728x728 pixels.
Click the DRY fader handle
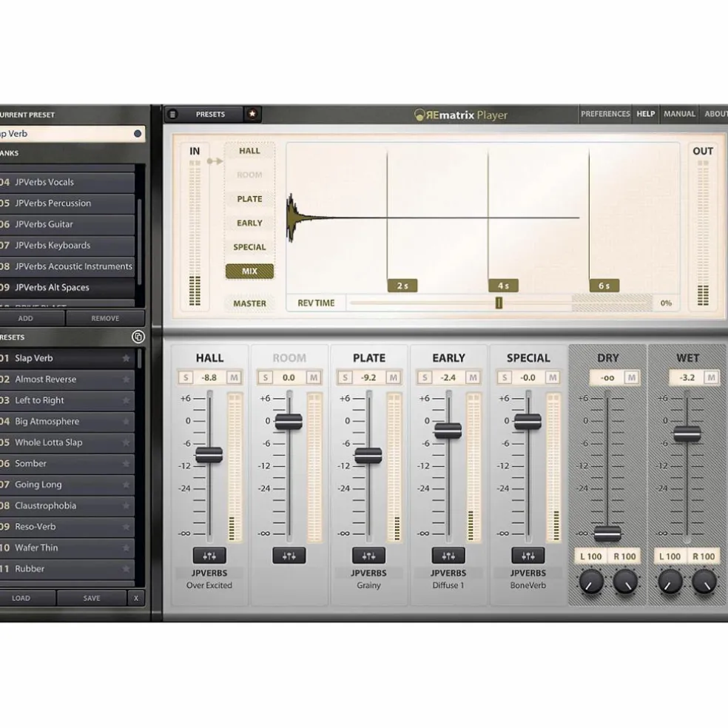(607, 533)
